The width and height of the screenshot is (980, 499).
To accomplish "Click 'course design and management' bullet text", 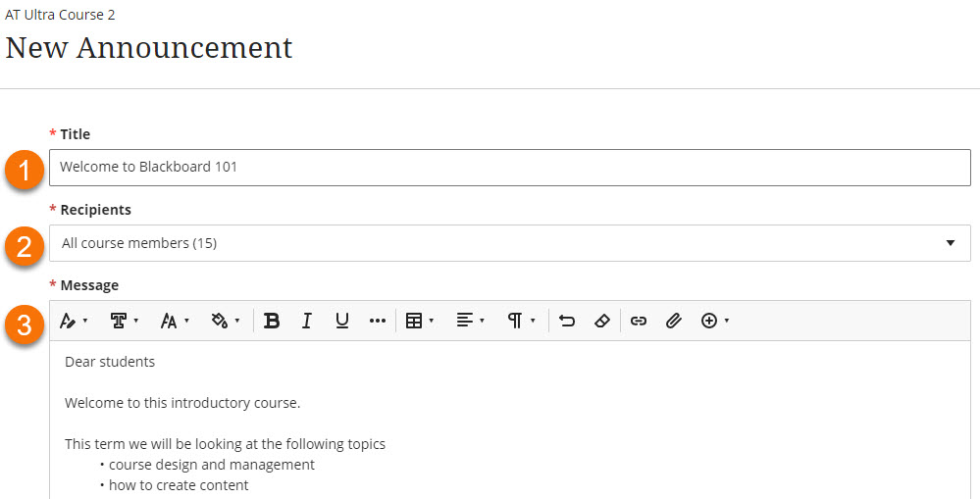I will pos(212,465).
